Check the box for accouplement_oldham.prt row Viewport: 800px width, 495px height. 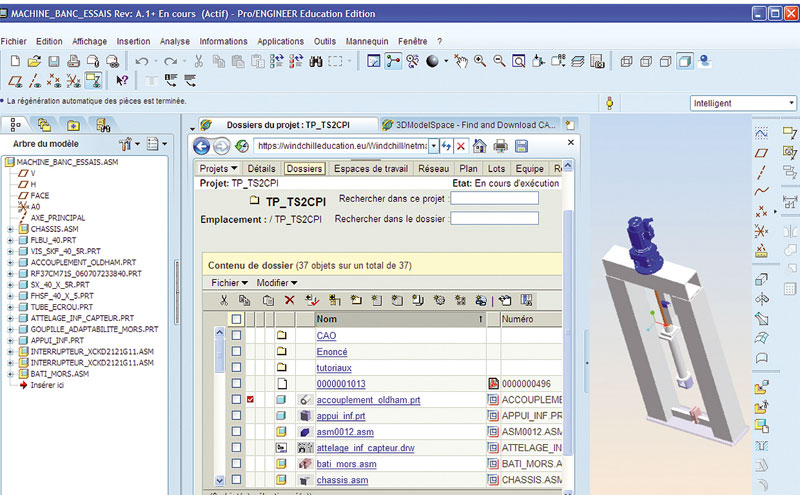pyautogui.click(x=236, y=399)
